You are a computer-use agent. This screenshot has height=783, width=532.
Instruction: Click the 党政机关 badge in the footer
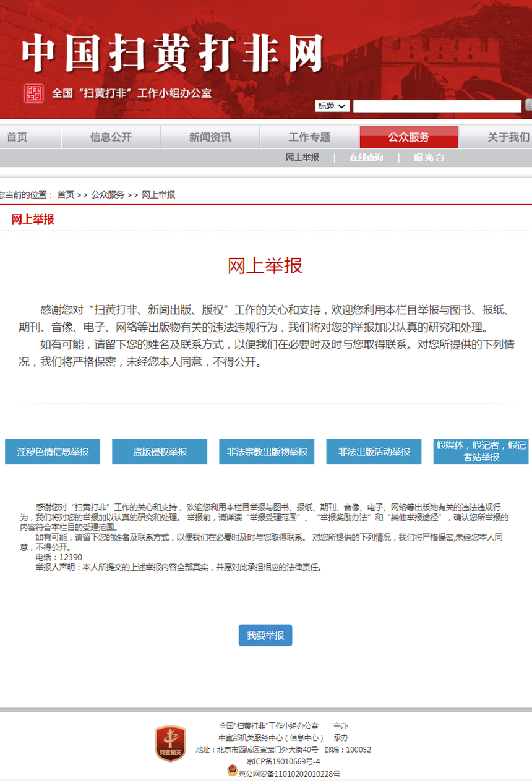(x=170, y=743)
